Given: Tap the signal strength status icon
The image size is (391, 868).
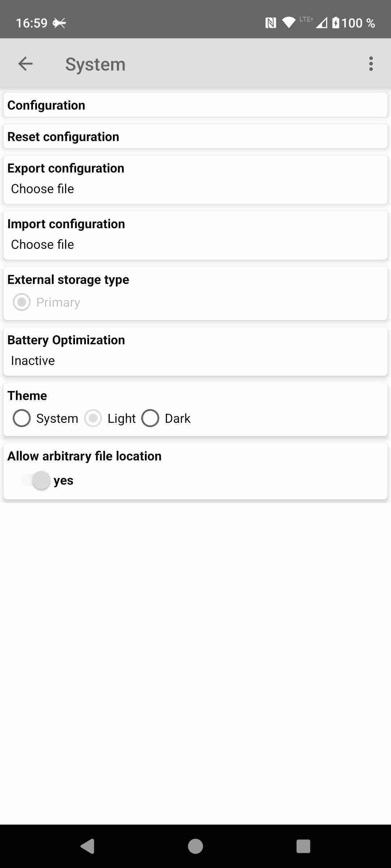Looking at the screenshot, I should point(321,23).
